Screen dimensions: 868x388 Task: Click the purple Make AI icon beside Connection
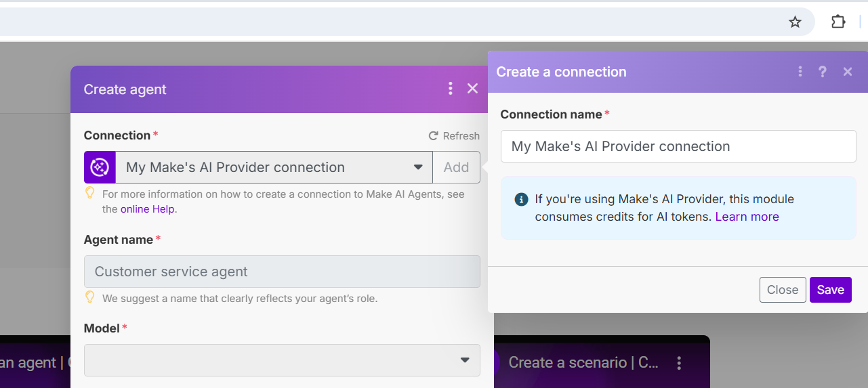pyautogui.click(x=100, y=167)
